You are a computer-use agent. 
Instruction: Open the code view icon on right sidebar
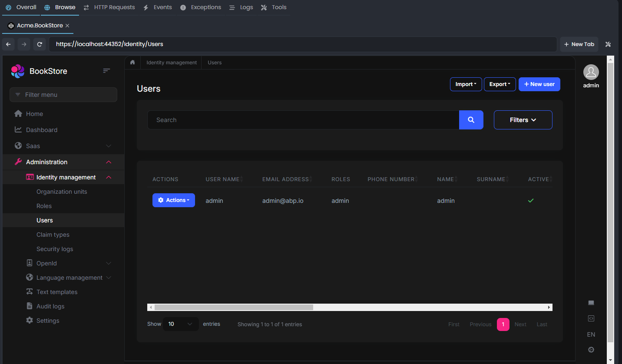(x=591, y=318)
